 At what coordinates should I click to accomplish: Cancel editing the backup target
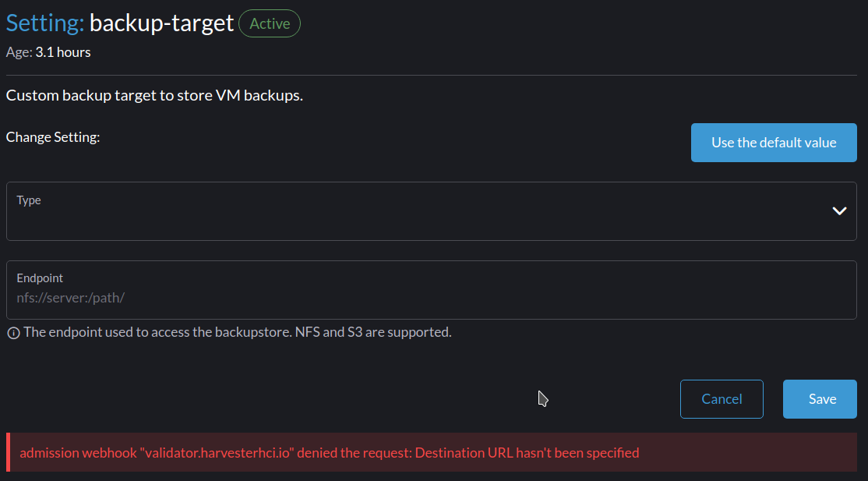click(722, 398)
